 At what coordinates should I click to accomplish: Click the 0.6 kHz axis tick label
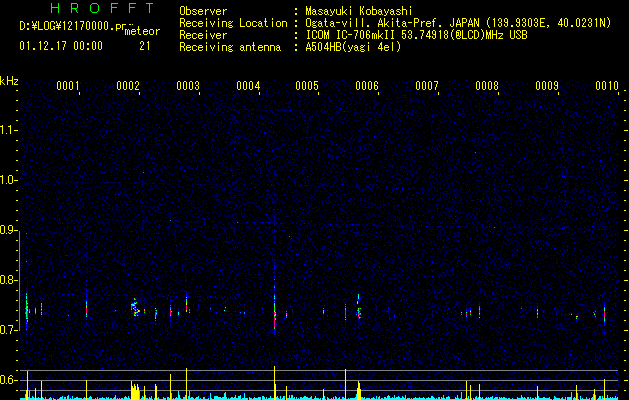coord(7,380)
